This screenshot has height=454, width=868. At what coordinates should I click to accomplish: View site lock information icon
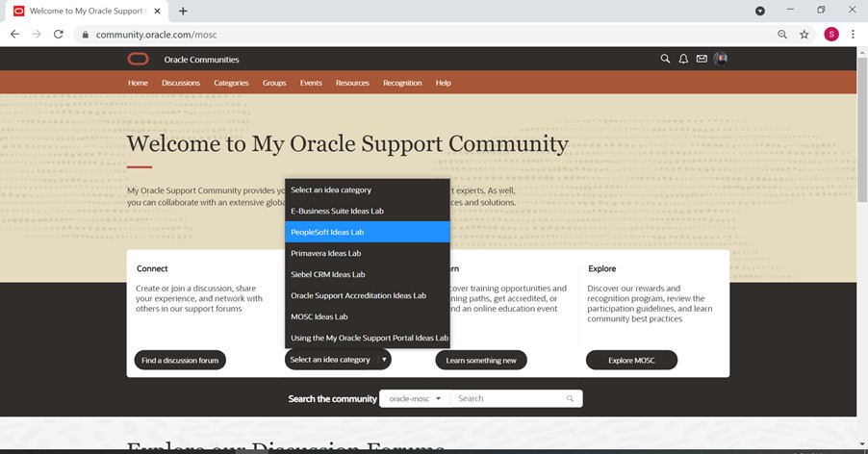click(x=85, y=35)
